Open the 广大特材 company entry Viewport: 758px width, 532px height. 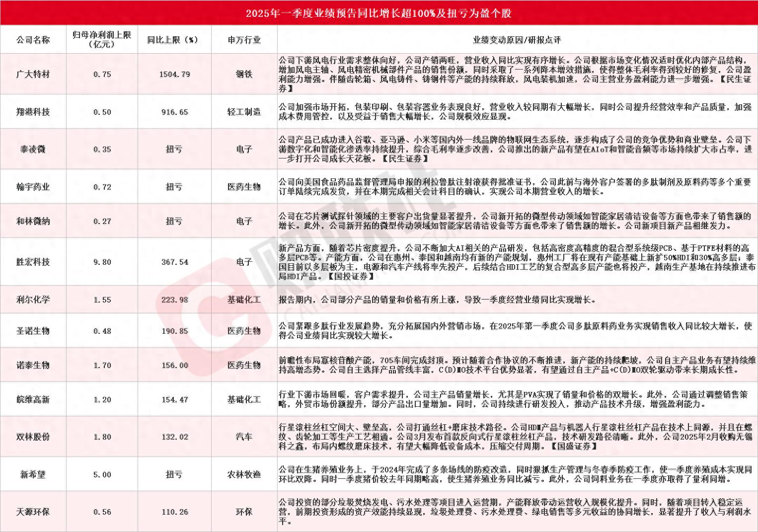click(33, 74)
